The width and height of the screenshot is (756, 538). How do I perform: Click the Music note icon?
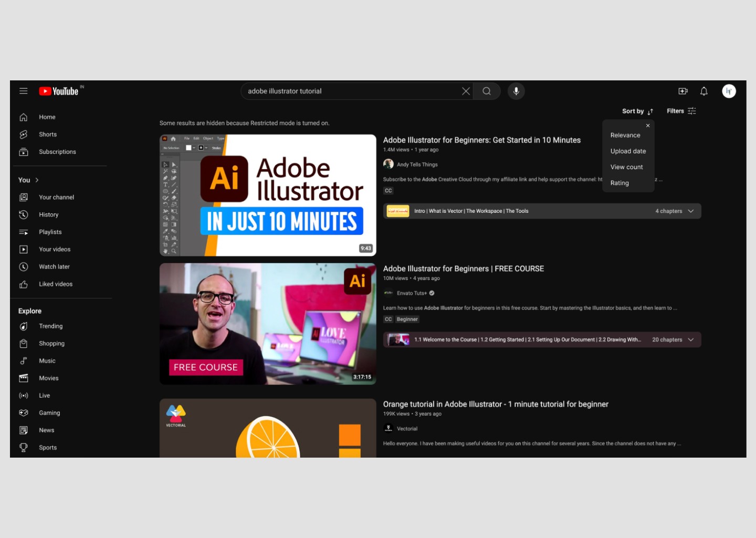coord(24,361)
